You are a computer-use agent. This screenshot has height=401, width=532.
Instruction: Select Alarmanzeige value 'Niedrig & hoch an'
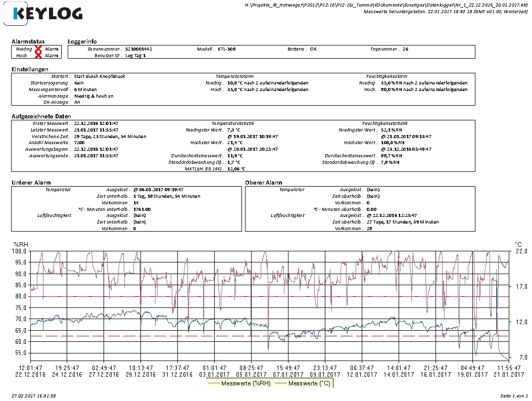(93, 96)
